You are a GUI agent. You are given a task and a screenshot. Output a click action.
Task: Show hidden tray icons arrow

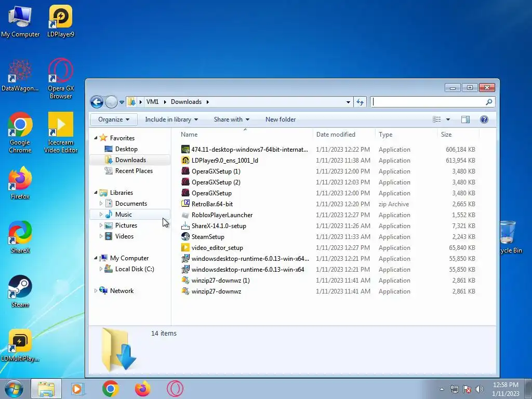442,389
